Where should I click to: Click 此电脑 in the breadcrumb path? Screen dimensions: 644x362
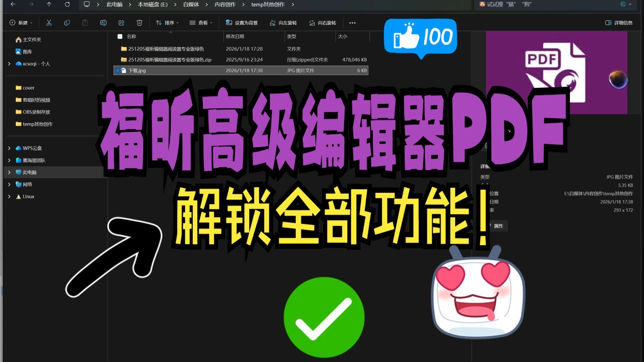(115, 5)
